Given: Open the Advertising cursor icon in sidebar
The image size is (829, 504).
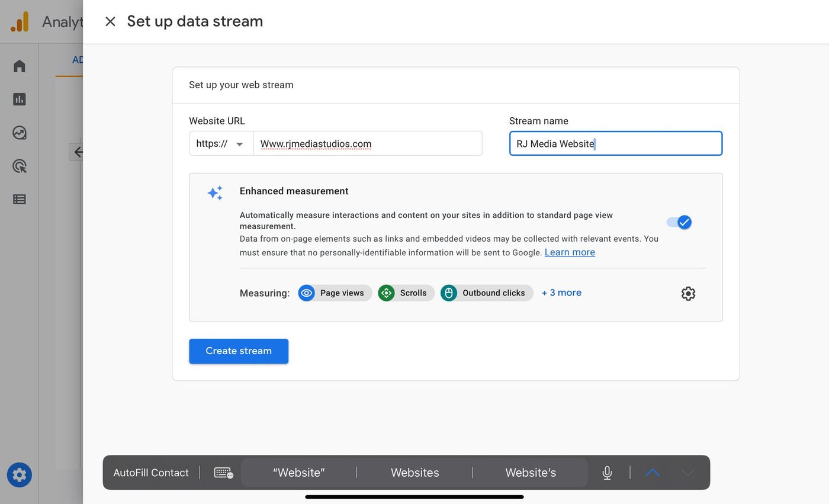Looking at the screenshot, I should click(20, 166).
